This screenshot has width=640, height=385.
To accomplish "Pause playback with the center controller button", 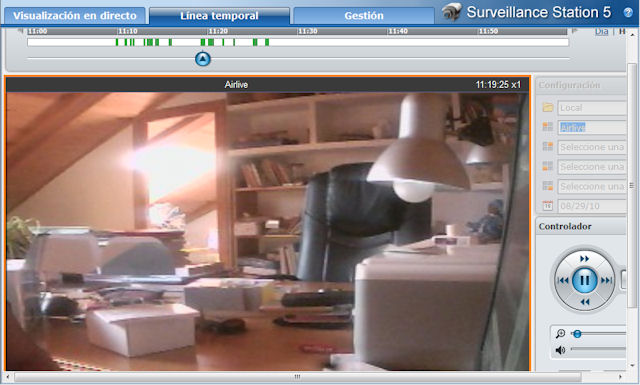I will (584, 280).
